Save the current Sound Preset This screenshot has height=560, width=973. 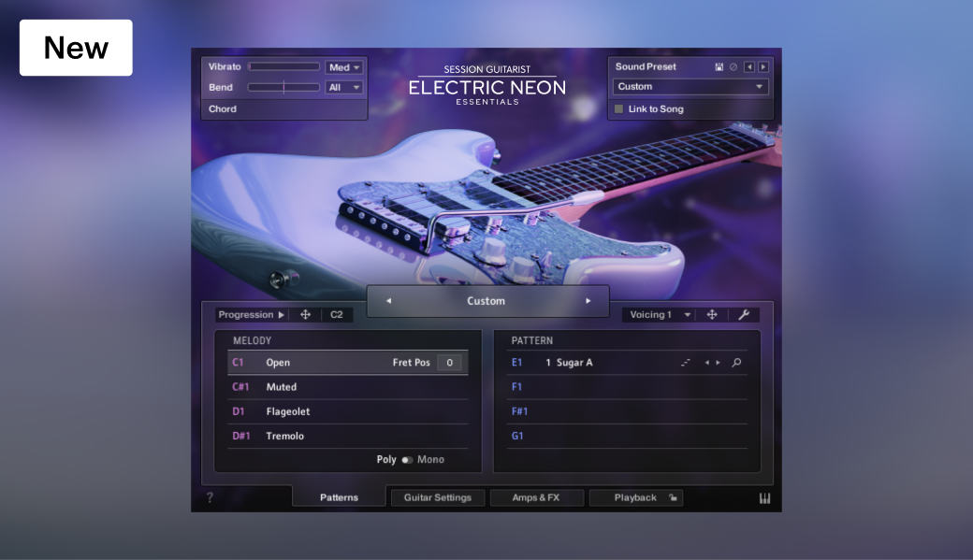point(719,67)
